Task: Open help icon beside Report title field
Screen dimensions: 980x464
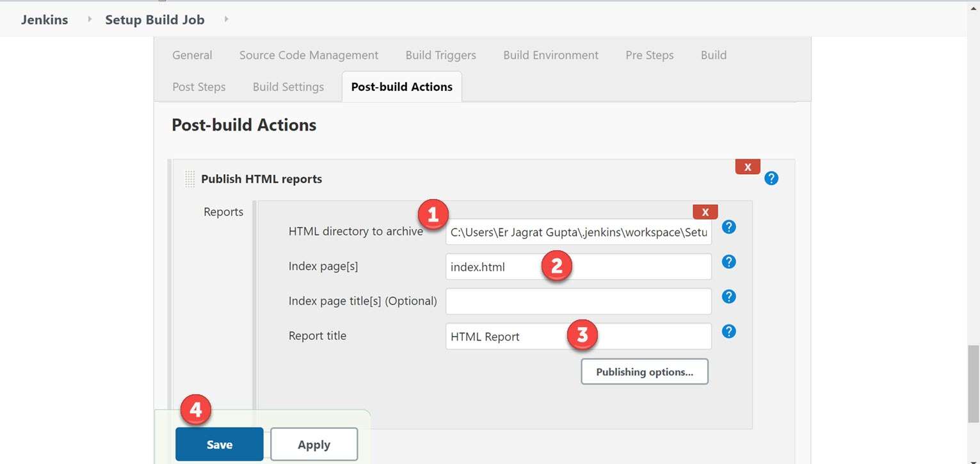Action: (x=728, y=332)
